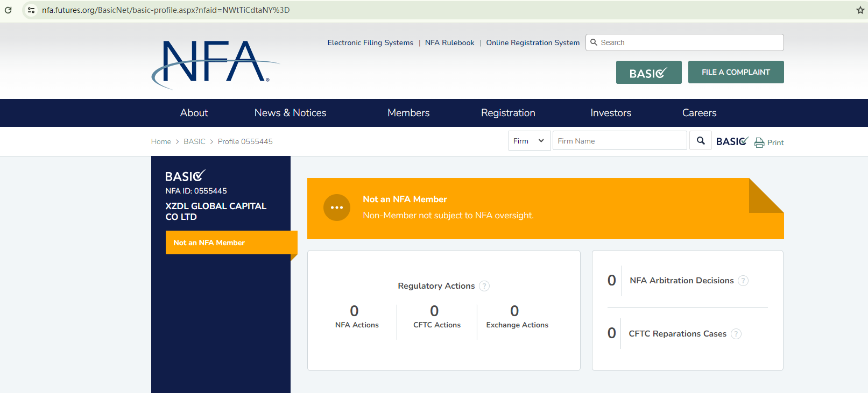Bookmark this page with the star icon
Screen dimensions: 868x393
860,10
